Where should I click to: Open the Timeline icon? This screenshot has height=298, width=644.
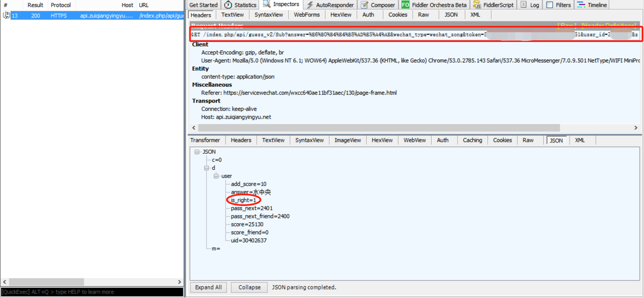pos(581,5)
